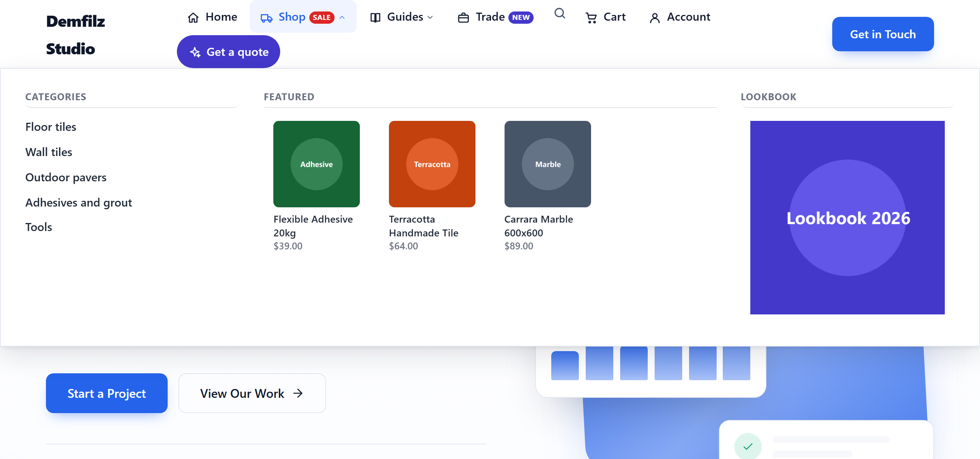Click the Demfilz Studio logo

(x=75, y=35)
